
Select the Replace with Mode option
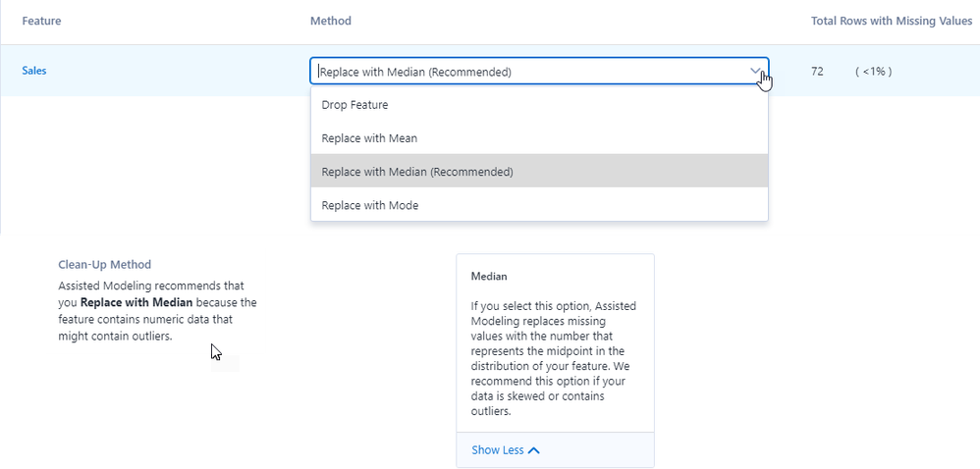[370, 205]
